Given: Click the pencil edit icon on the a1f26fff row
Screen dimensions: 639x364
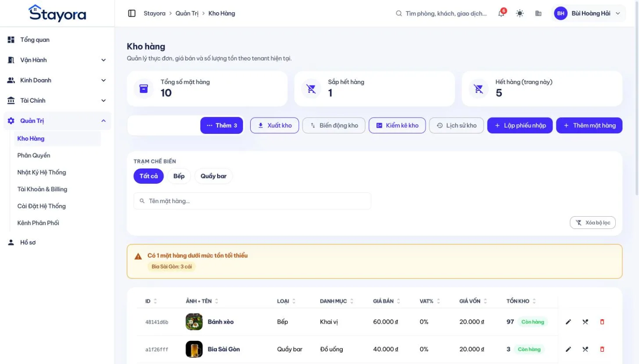Looking at the screenshot, I should [568, 350].
